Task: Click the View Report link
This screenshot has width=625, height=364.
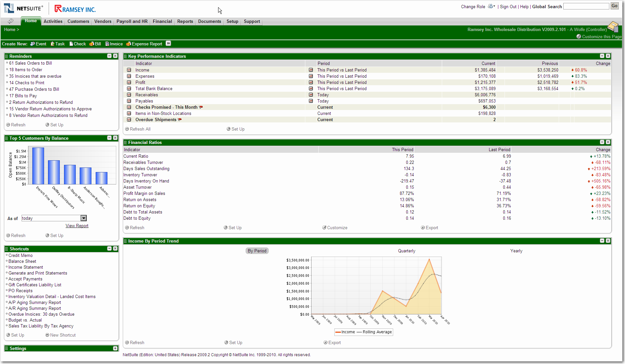Action: (77, 226)
